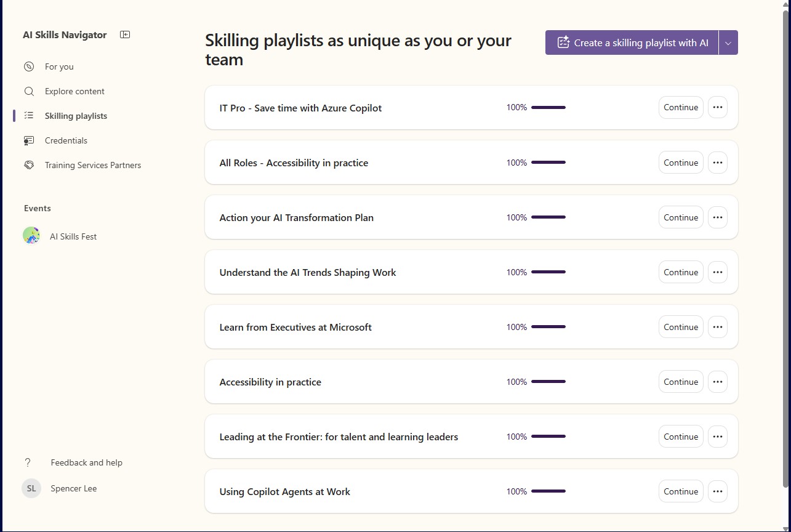
Task: Open Feedback and help link
Action: coord(86,462)
